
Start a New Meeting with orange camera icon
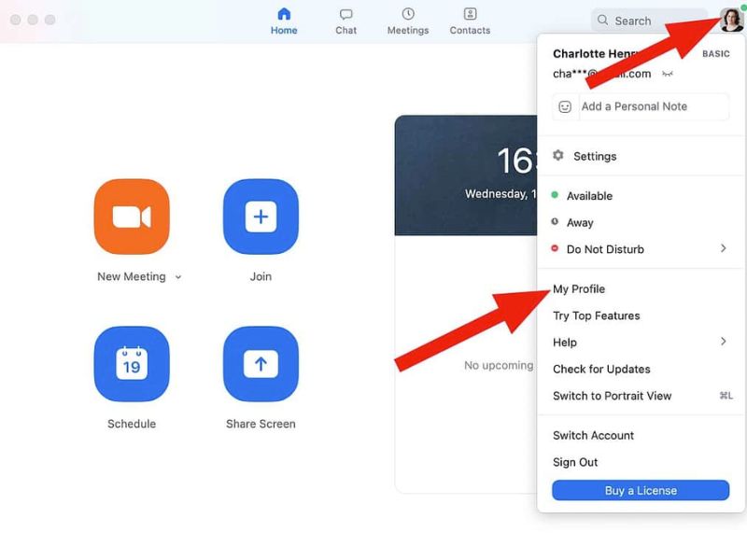tap(132, 217)
